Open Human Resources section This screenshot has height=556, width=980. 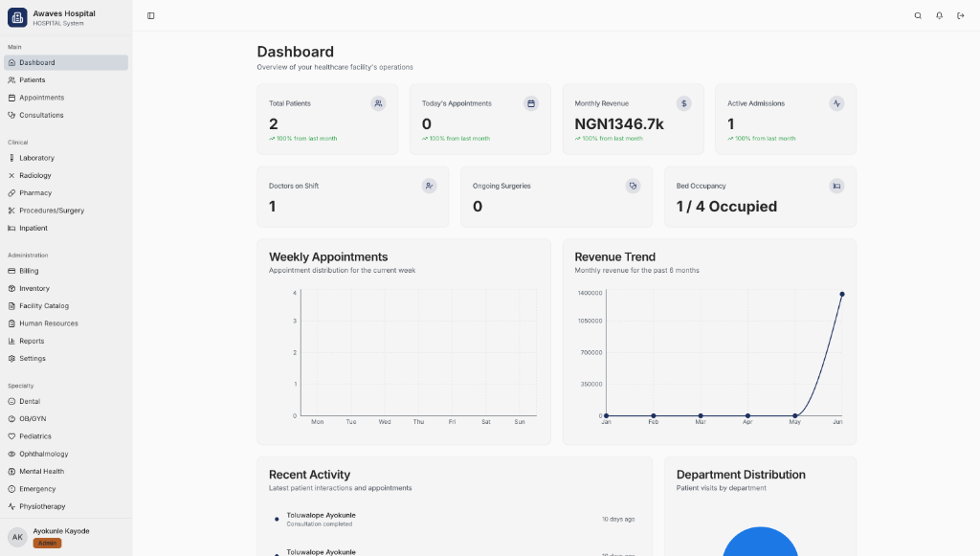66,323
